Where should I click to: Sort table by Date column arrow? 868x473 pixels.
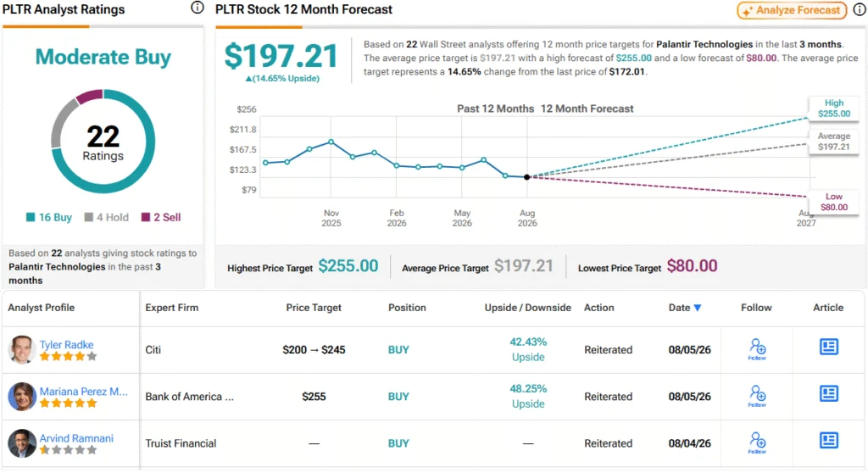click(698, 308)
